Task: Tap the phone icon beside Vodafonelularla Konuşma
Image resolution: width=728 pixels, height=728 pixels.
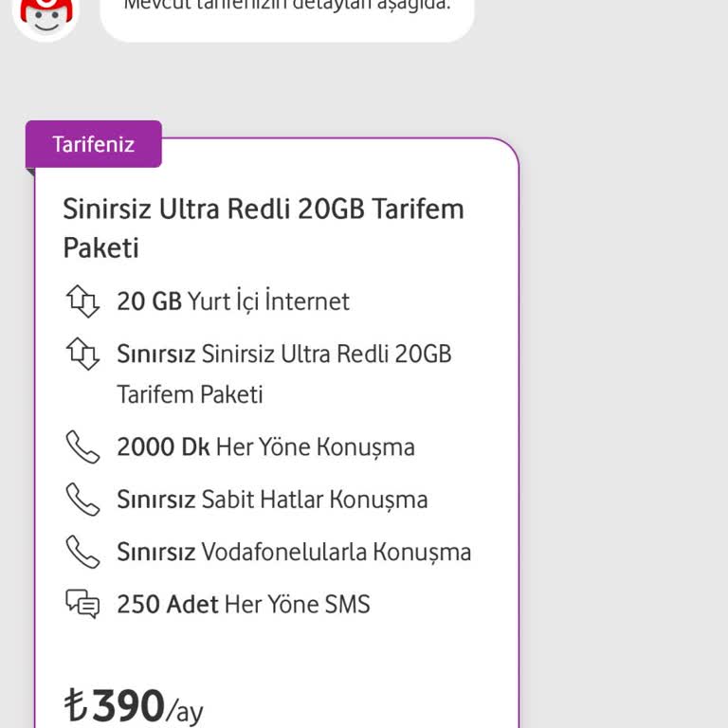Action: (82, 552)
